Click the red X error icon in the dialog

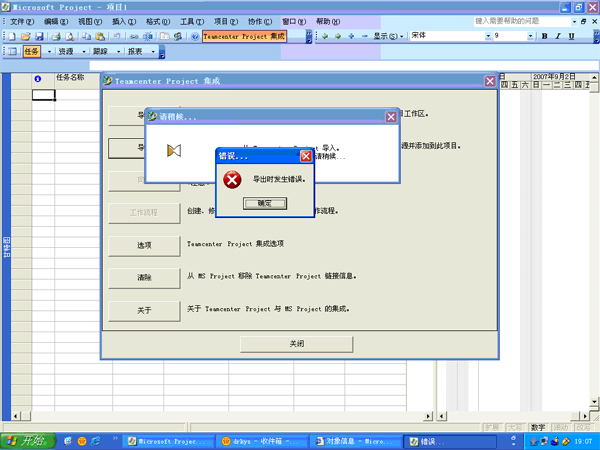tap(232, 179)
